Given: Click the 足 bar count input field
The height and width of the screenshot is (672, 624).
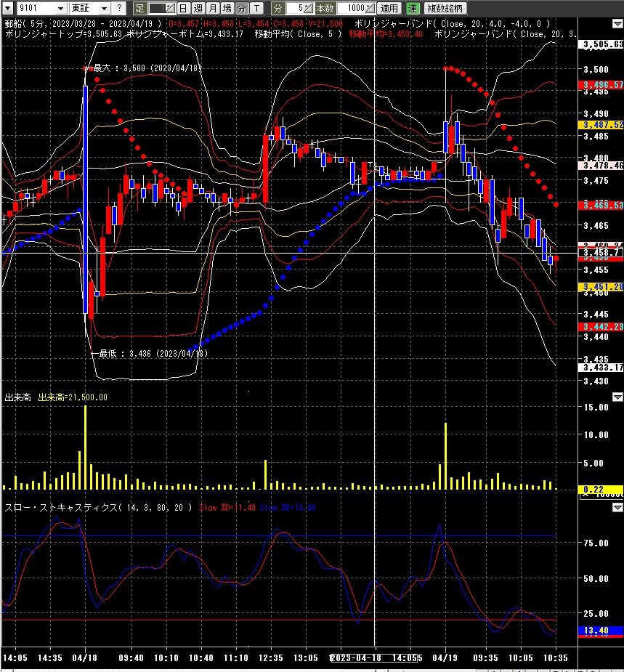Looking at the screenshot, I should (156, 8).
